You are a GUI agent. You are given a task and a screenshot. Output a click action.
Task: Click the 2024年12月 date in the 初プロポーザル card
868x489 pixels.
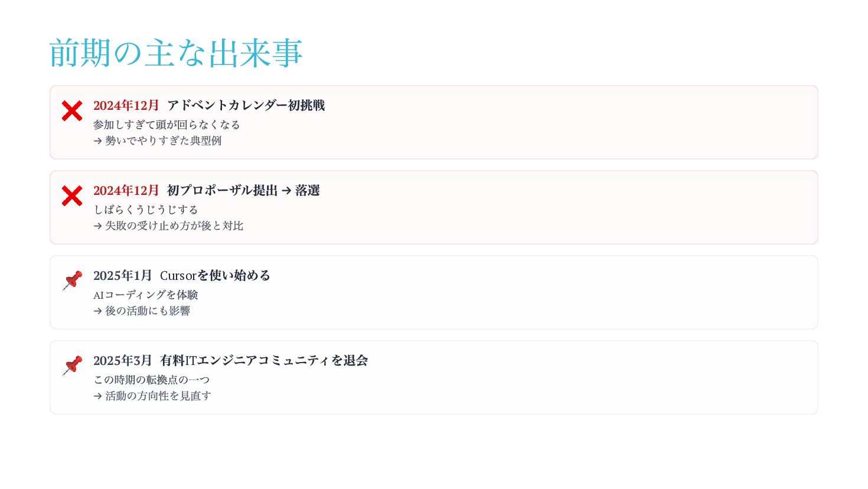(126, 191)
